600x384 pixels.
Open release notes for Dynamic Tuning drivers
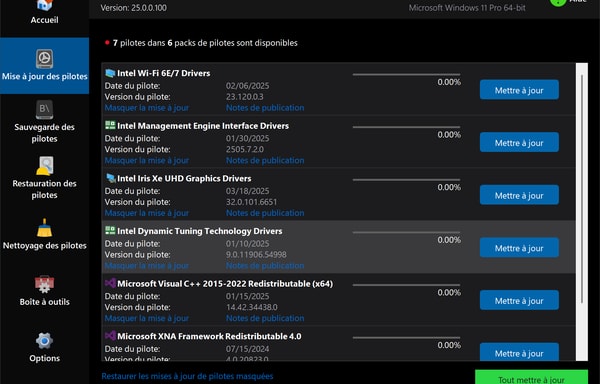click(265, 265)
